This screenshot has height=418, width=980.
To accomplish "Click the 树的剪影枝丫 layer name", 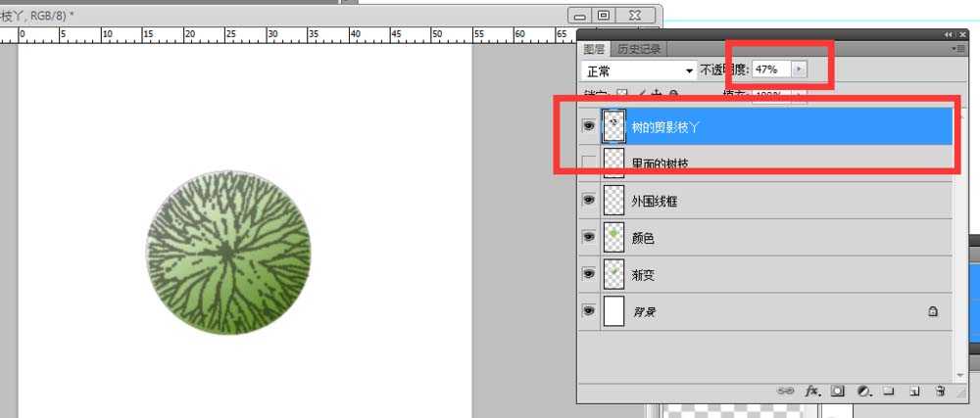I will (x=664, y=127).
